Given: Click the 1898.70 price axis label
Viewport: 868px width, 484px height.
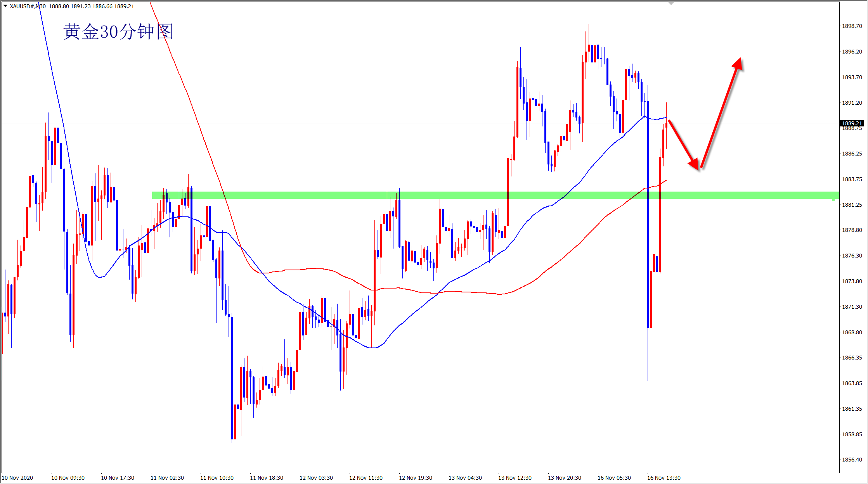Looking at the screenshot, I should coord(852,26).
